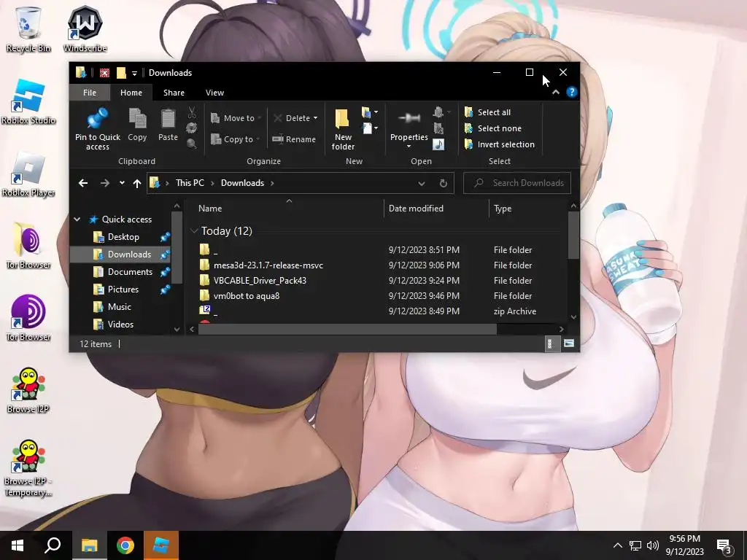Click the Edit icon in Open group
This screenshot has width=747, height=560.
click(x=438, y=128)
